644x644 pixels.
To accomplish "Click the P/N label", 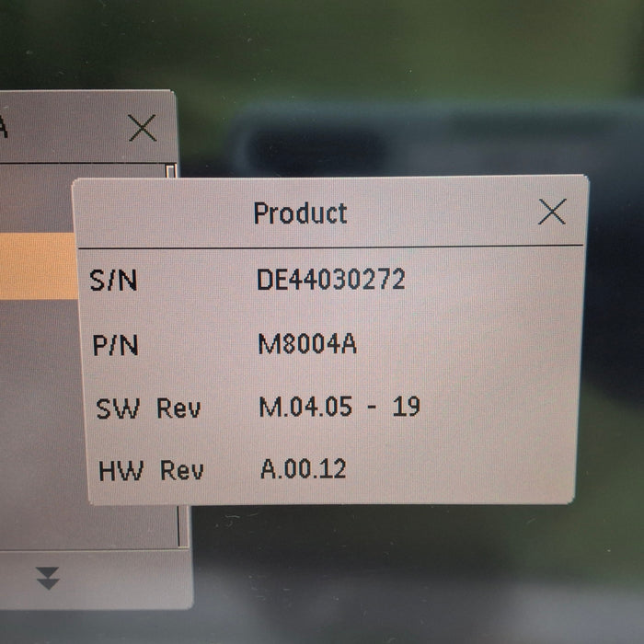I will (x=115, y=345).
